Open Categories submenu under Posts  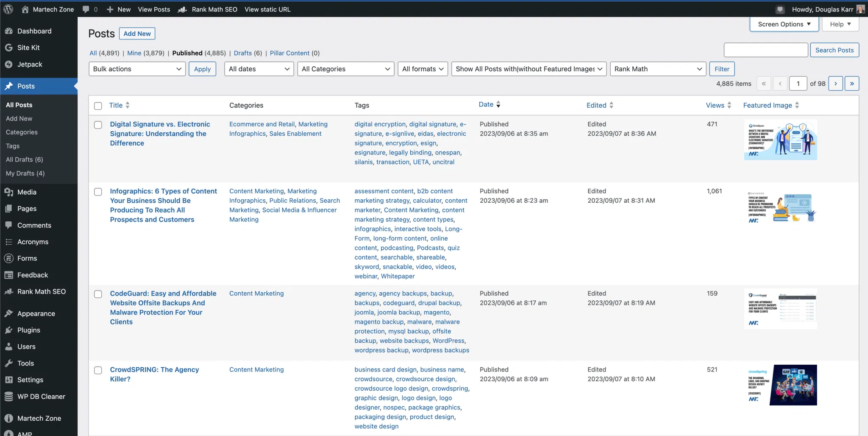pos(22,132)
